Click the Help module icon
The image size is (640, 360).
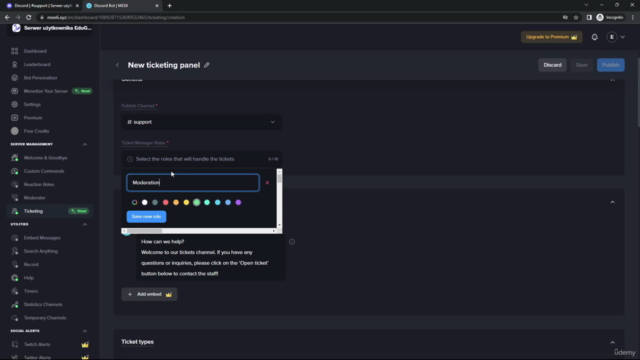point(15,278)
